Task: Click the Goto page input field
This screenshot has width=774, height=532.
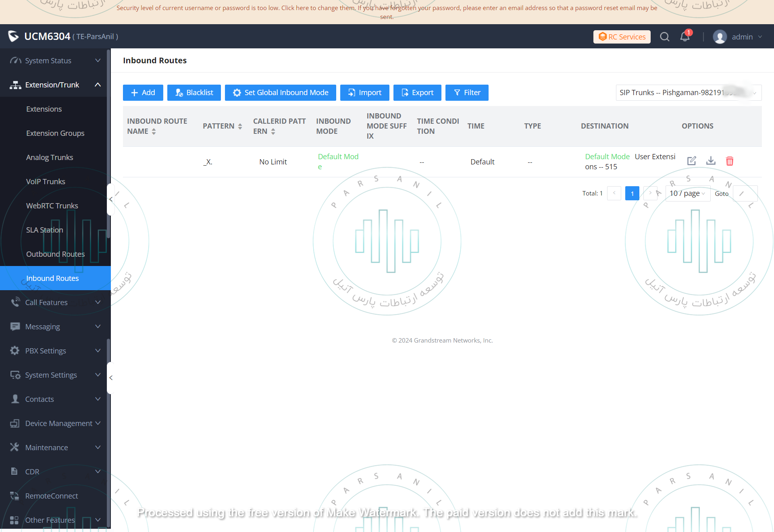Action: [745, 193]
